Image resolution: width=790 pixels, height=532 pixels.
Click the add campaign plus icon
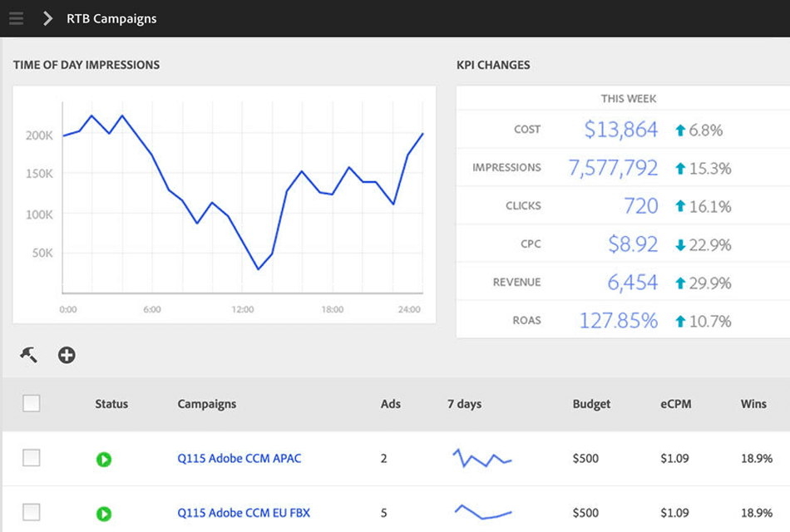[x=67, y=355]
